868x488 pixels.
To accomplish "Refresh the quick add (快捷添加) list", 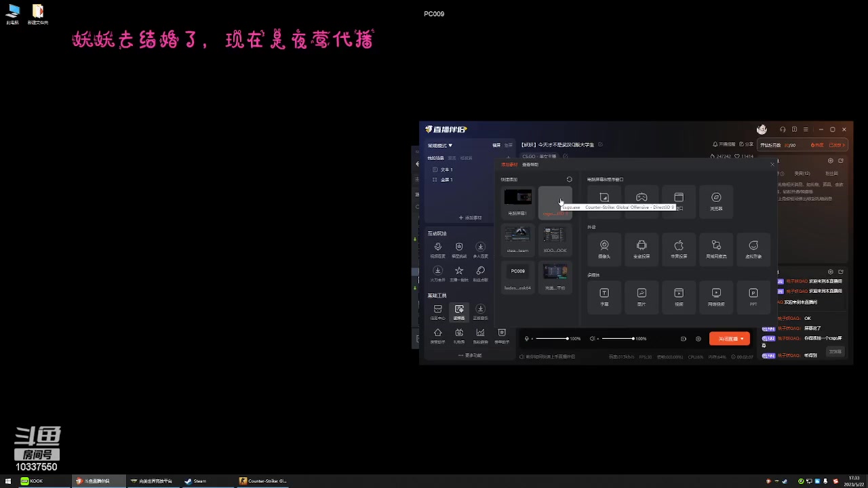I will (569, 180).
